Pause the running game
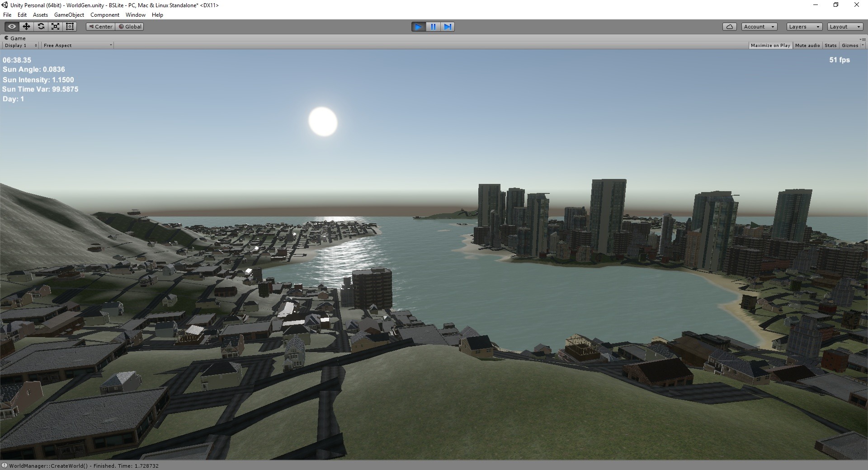 [x=433, y=27]
